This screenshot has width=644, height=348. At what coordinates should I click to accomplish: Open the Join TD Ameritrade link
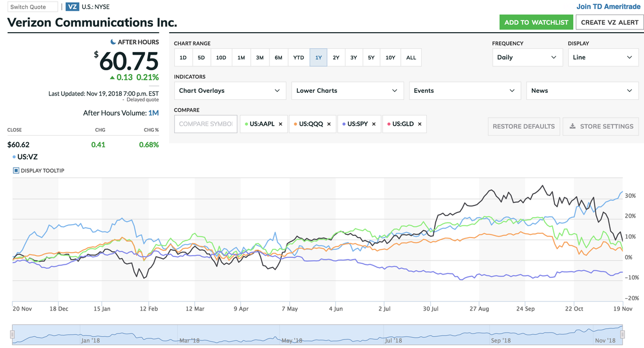click(x=608, y=6)
